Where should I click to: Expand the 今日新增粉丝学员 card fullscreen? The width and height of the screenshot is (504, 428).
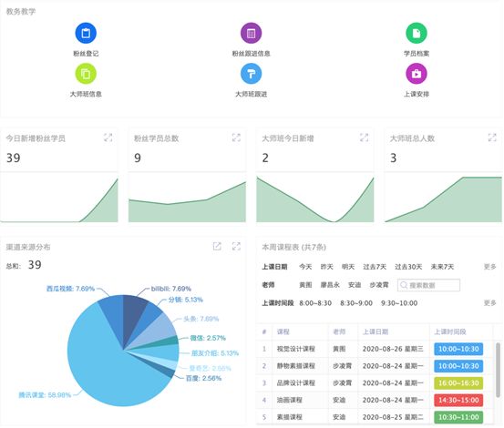[108, 138]
